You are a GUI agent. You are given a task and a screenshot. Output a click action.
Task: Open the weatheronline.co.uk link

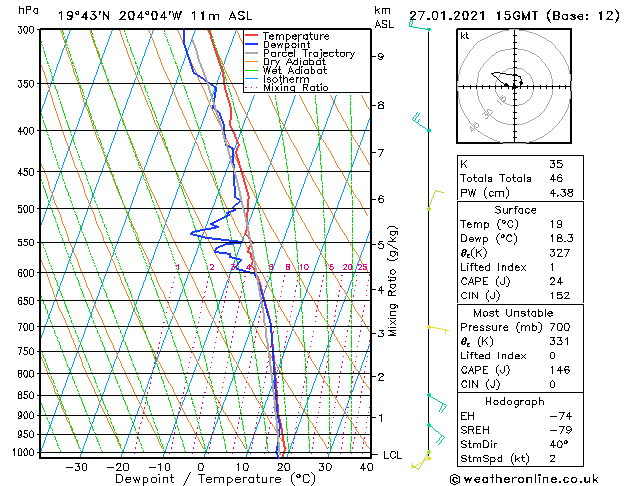pos(524,479)
